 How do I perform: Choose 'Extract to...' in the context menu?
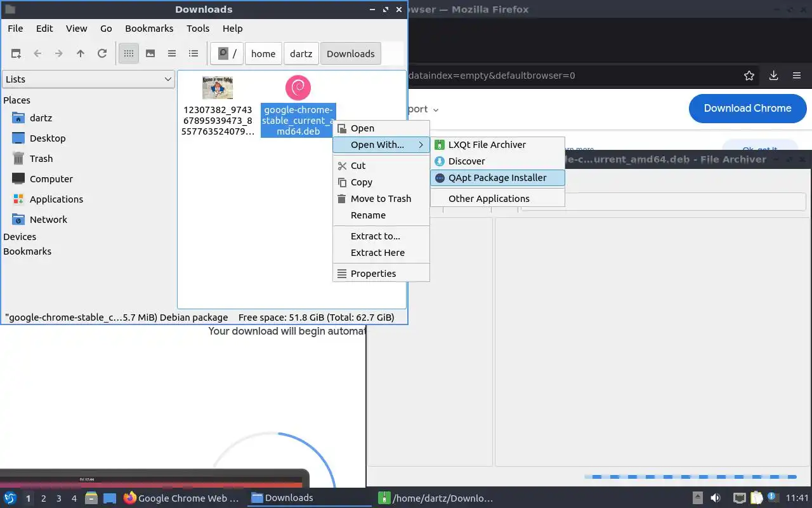coord(381,236)
